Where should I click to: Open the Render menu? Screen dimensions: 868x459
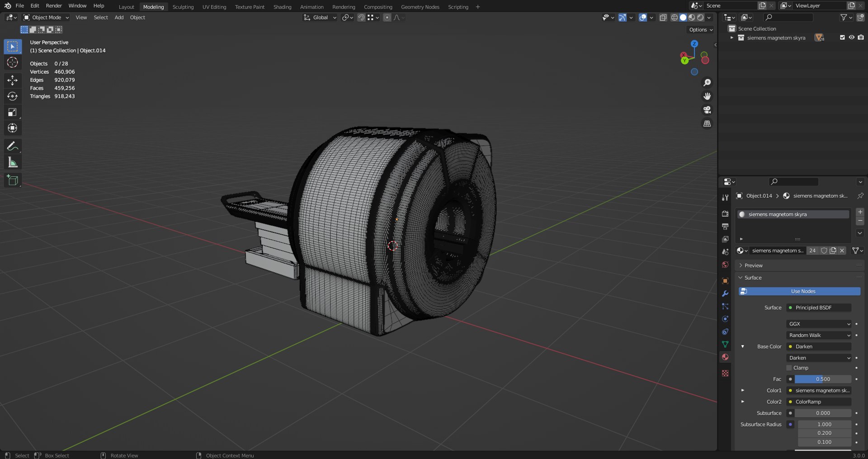pos(54,6)
